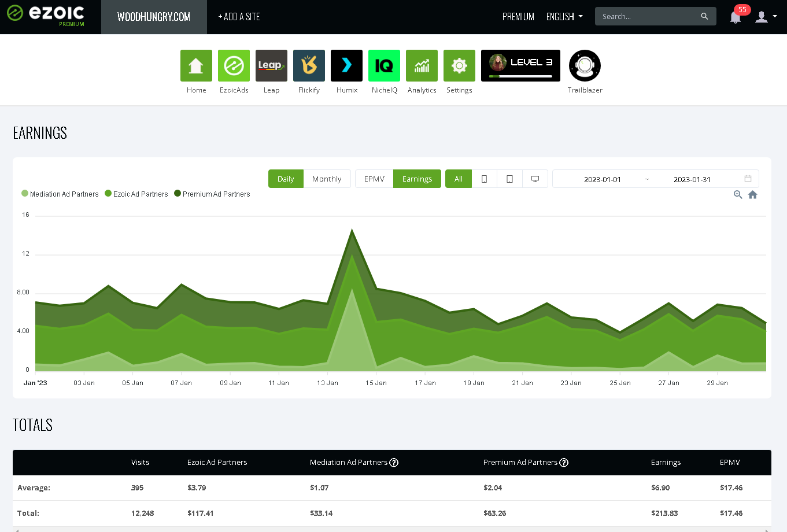Click the red 55 notification badge
Image resolution: width=787 pixels, height=532 pixels.
click(x=742, y=10)
